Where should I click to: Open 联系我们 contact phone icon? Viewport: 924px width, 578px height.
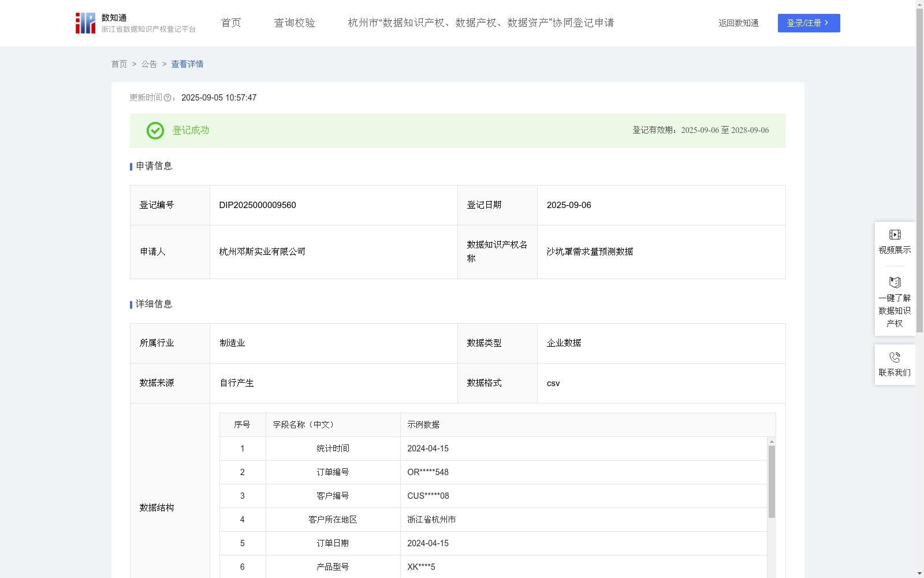[x=895, y=357]
